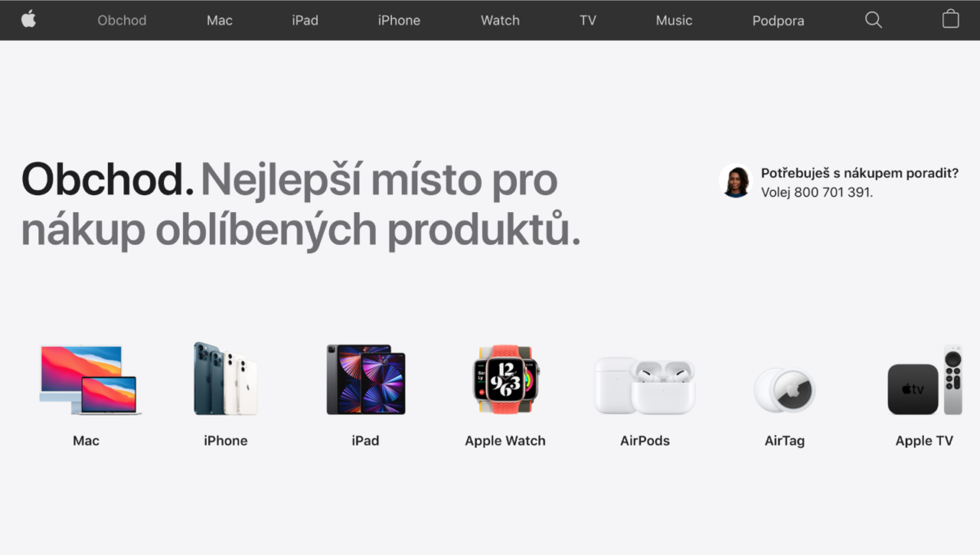Open the search magnifier icon
Viewport: 980px width, 555px height.
(x=873, y=20)
